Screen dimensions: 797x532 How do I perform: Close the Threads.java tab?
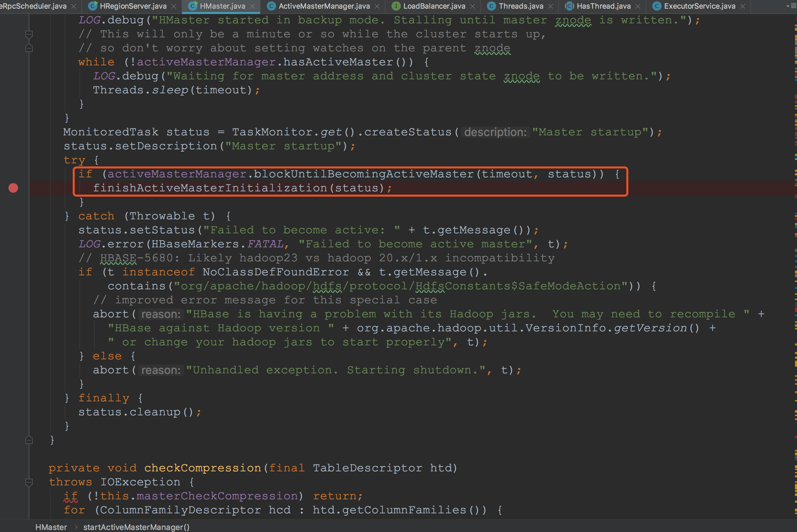pyautogui.click(x=551, y=6)
